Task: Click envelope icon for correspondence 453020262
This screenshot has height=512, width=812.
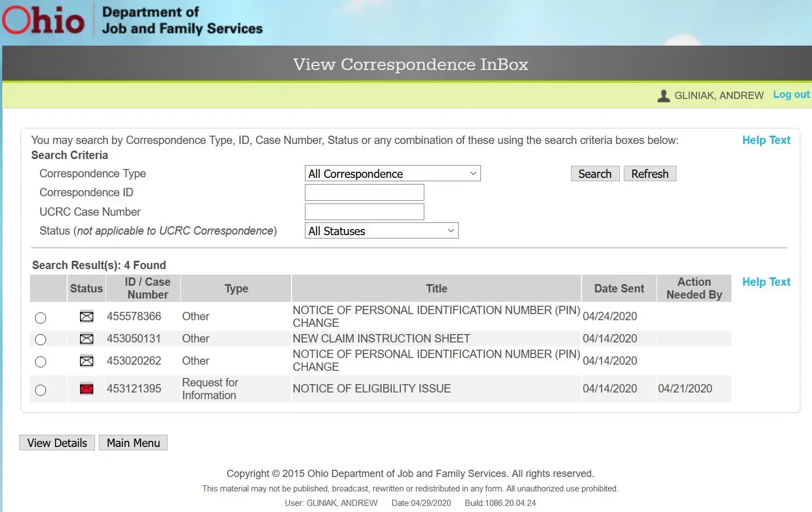Action: coord(86,361)
